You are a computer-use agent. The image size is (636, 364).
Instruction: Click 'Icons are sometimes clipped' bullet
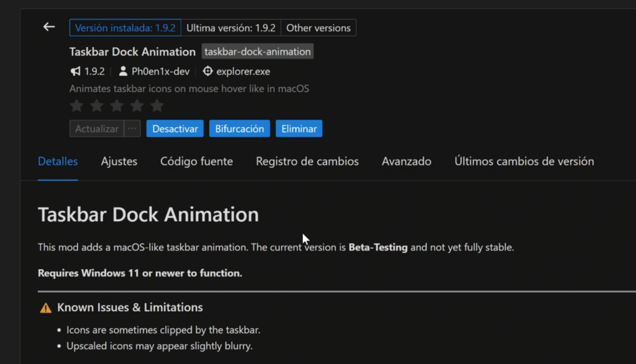point(163,330)
